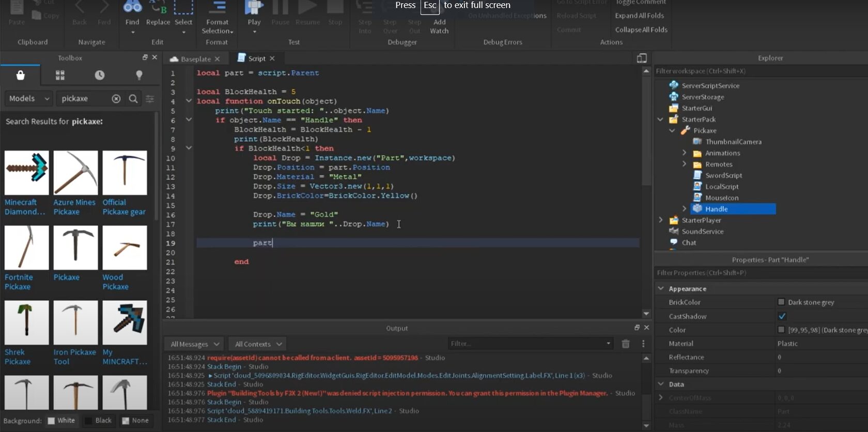This screenshot has width=868, height=432.
Task: Collapse the Pickaxe tree node
Action: (x=672, y=131)
